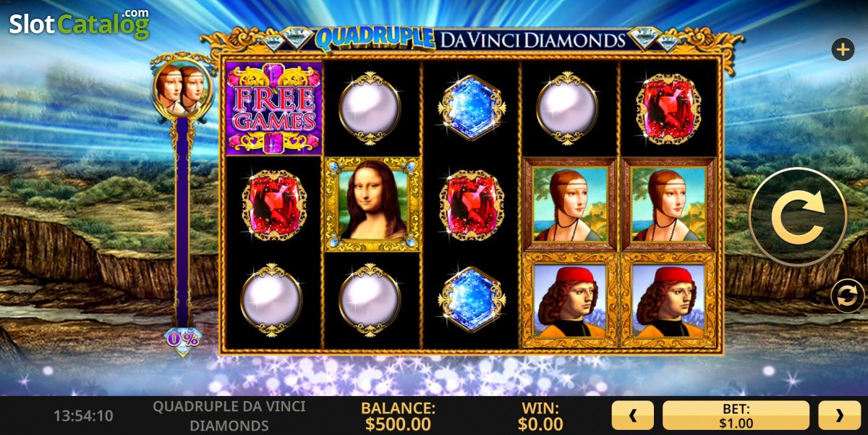Click the Quadruple Da Vinci Diamonds title banner
This screenshot has height=435, width=868.
coord(470,39)
